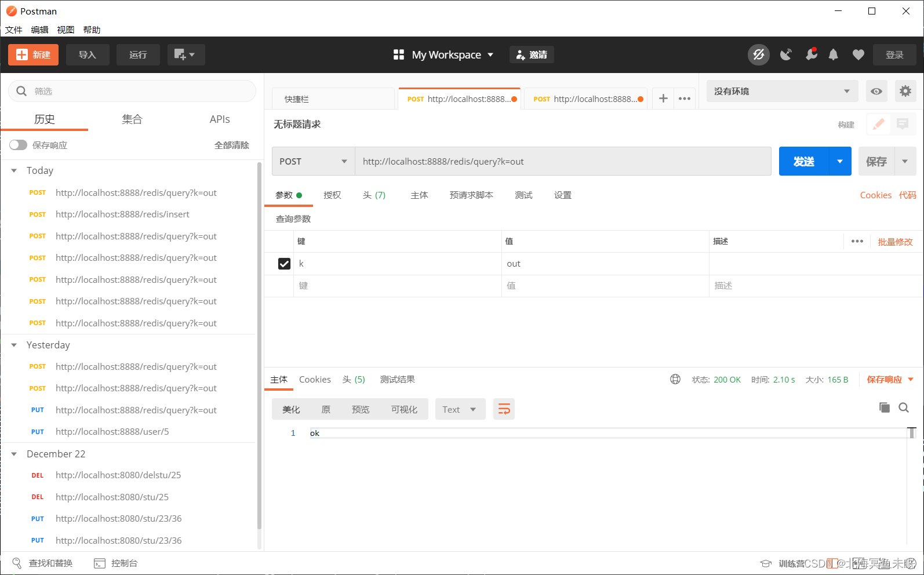Open the Text format dropdown

(x=460, y=409)
